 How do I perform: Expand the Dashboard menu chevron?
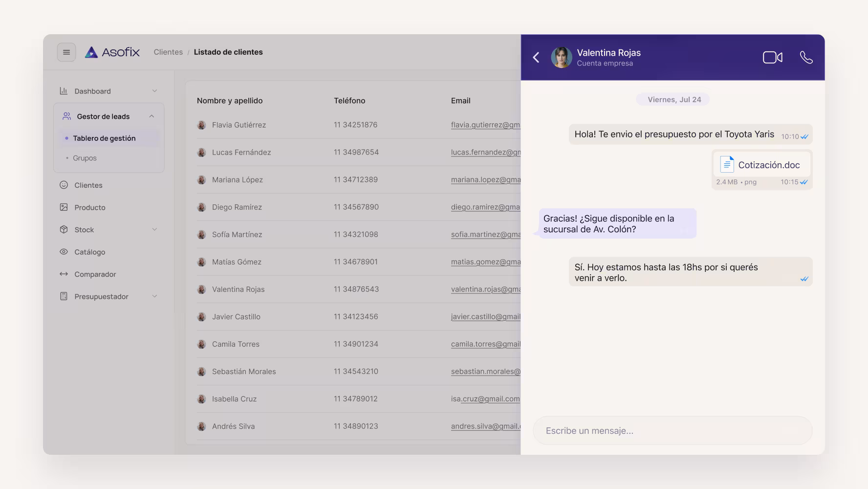coord(154,91)
